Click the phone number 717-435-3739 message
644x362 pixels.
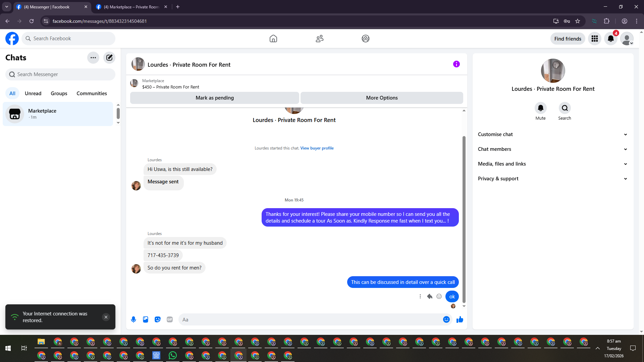[163, 255]
